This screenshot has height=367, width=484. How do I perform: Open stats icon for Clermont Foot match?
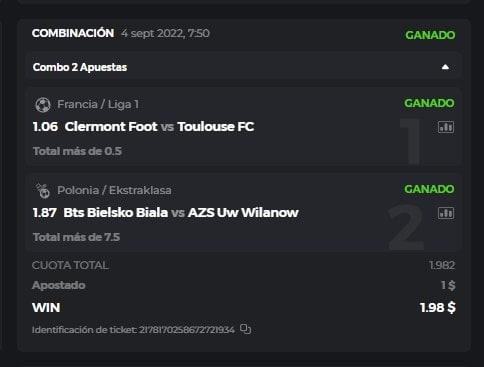pos(446,127)
